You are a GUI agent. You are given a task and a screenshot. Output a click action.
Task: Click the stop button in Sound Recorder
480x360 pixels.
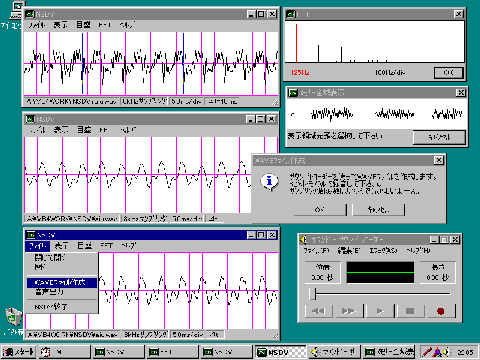point(410,311)
